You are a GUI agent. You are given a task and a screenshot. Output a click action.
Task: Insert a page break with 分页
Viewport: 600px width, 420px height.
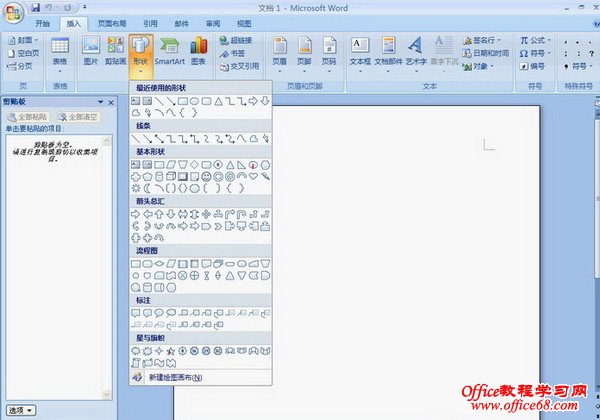(x=20, y=66)
